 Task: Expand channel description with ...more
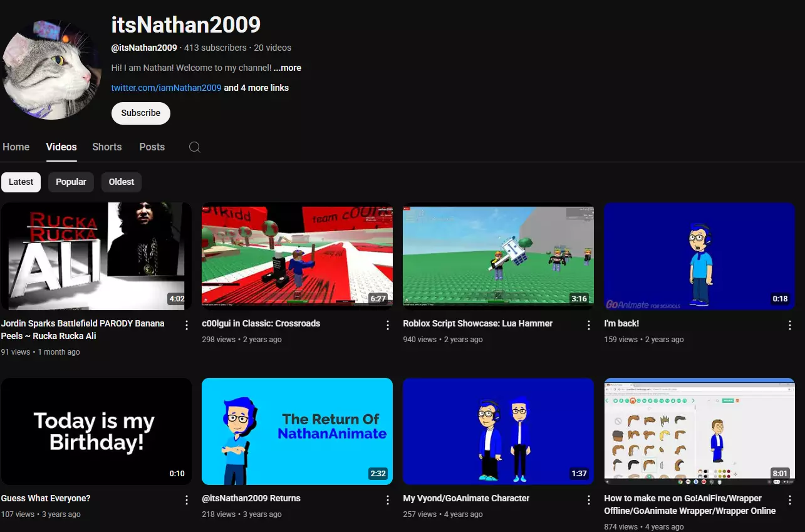point(288,68)
